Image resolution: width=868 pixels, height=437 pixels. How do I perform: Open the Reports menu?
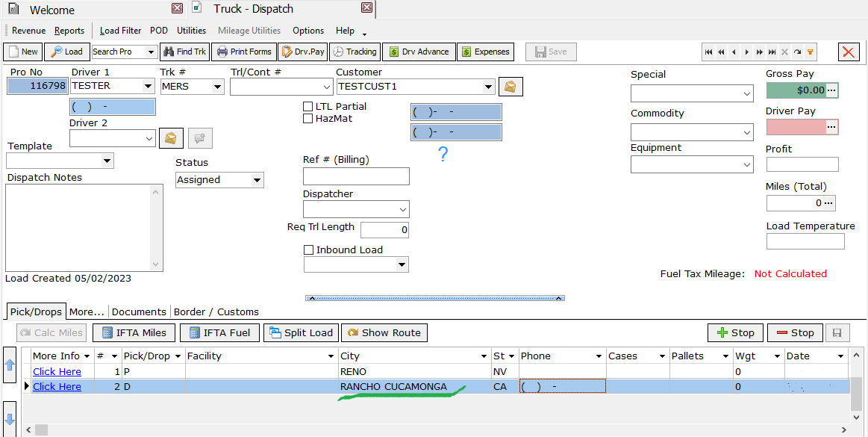click(69, 31)
